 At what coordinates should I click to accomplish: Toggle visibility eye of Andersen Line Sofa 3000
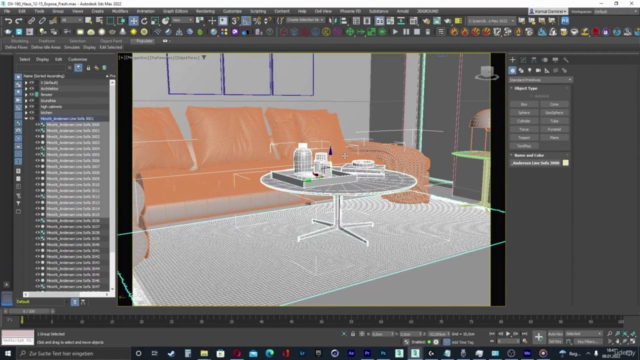point(37,124)
